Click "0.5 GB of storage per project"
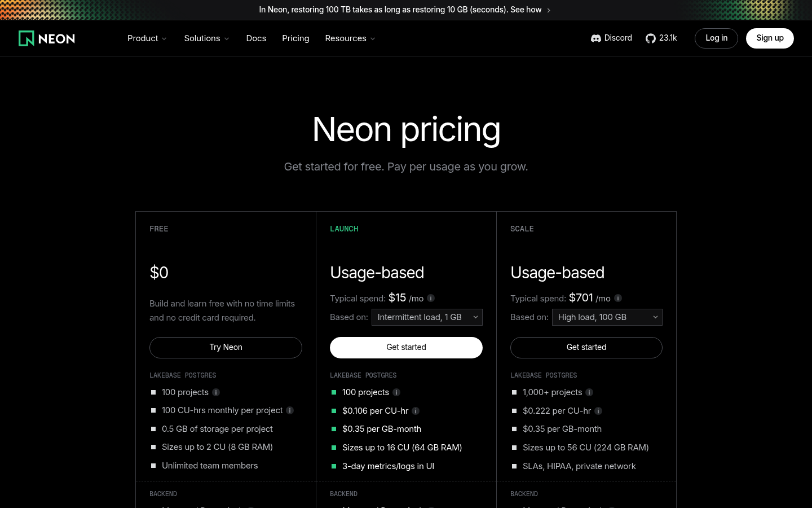812x508 pixels. (217, 429)
